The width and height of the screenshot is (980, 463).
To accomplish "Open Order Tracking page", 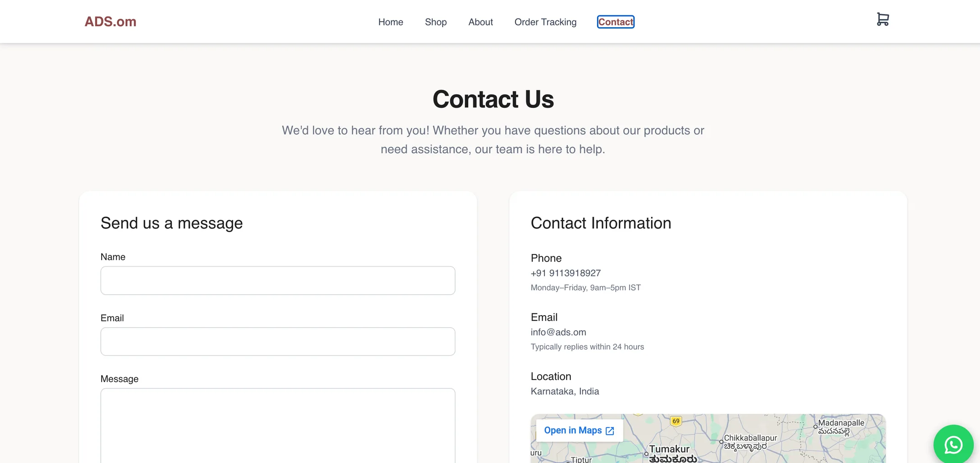I will [545, 22].
